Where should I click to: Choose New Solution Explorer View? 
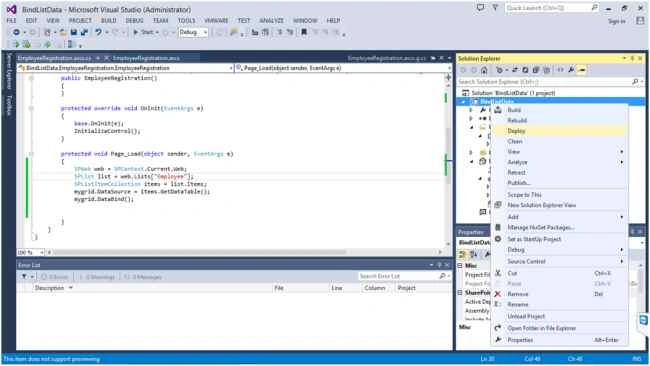(559, 205)
